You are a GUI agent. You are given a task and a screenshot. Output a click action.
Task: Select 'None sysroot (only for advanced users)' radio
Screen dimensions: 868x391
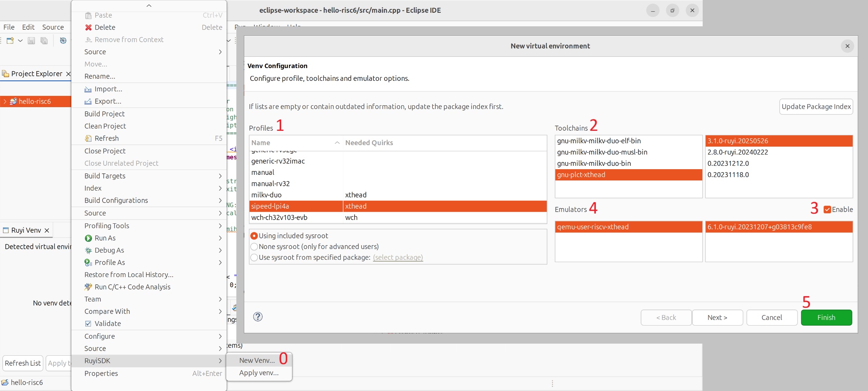point(254,247)
